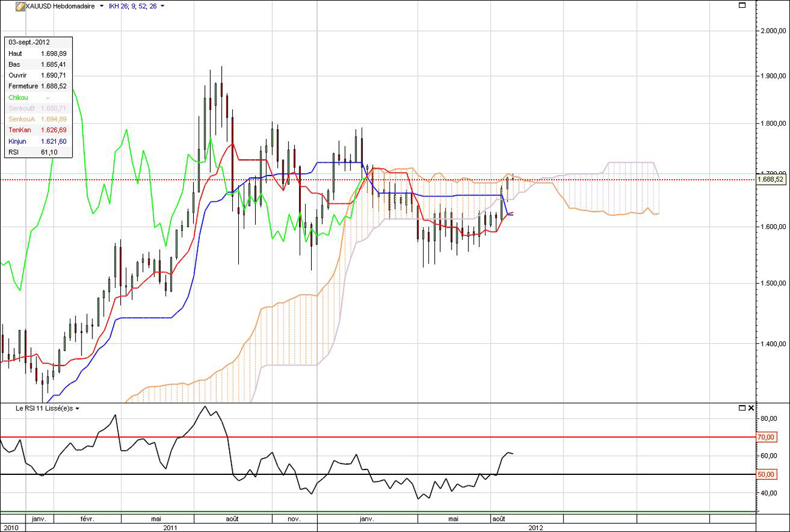Close the RSI indicator panel
Viewport: 790px width, 532px height.
coord(751,408)
